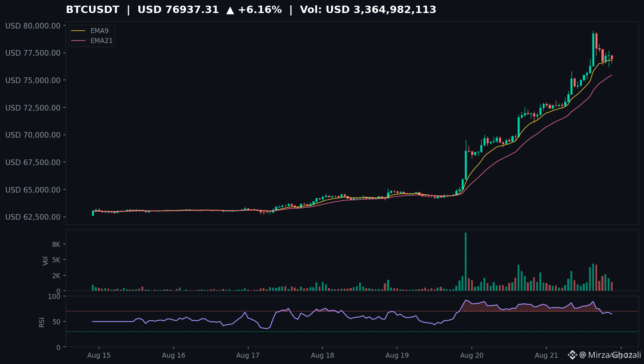
Task: Select the Vol: USD 3,364,982,113 header text
Action: click(368, 10)
